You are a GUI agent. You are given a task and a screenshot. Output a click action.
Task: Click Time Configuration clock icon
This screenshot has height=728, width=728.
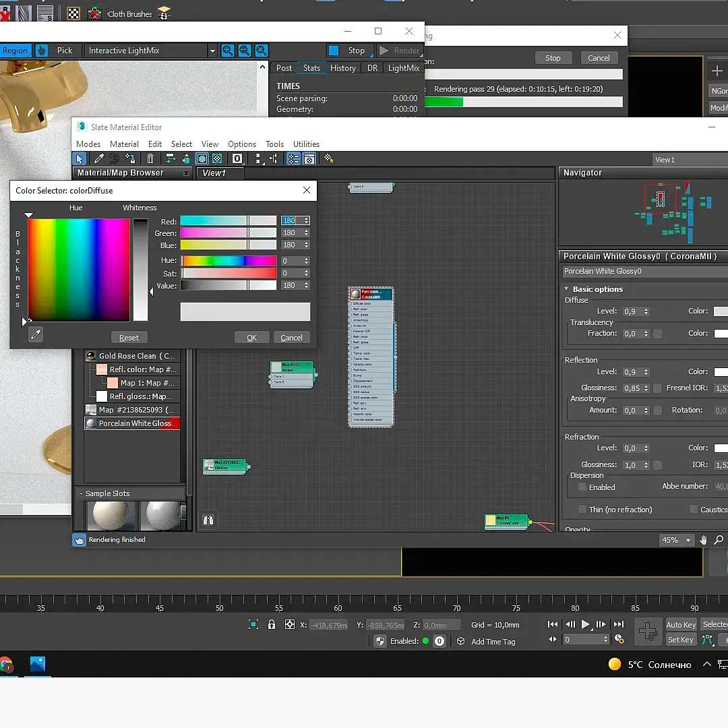click(x=619, y=639)
